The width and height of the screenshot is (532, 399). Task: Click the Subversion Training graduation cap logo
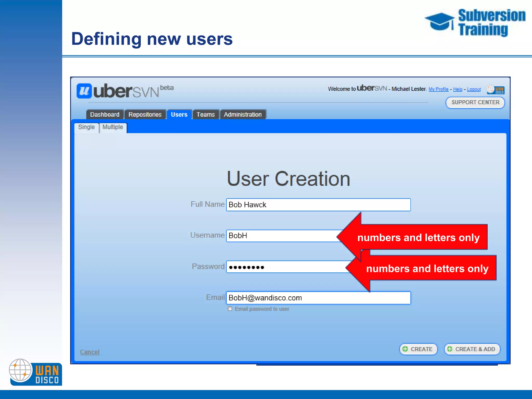click(x=440, y=22)
